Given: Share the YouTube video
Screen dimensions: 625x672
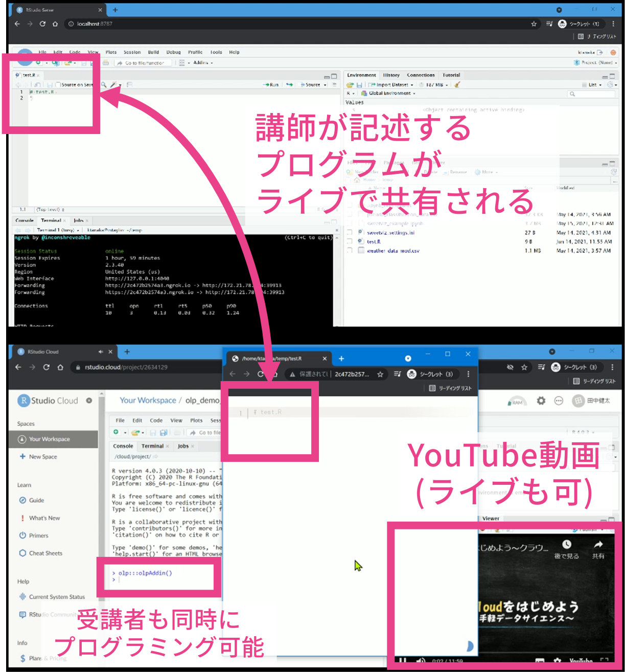Looking at the screenshot, I should tap(598, 549).
